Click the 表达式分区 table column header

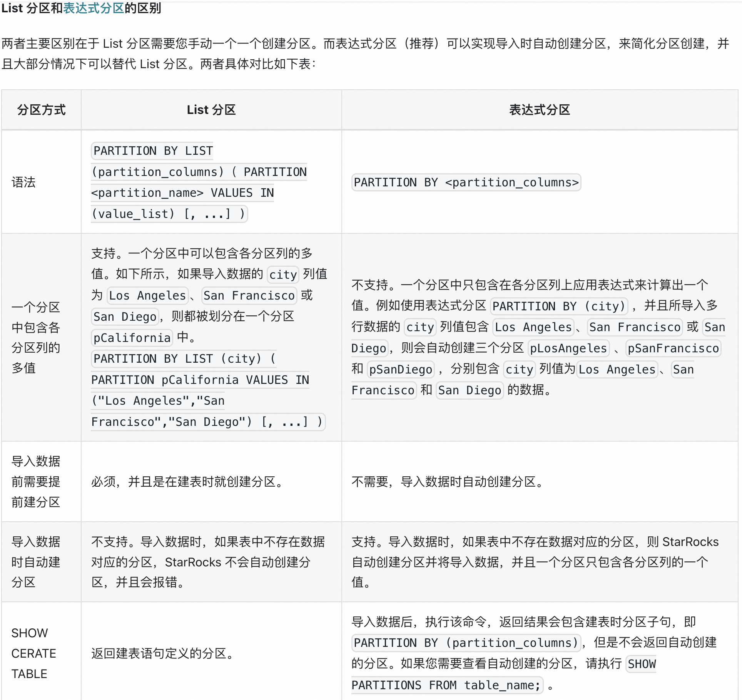[539, 110]
